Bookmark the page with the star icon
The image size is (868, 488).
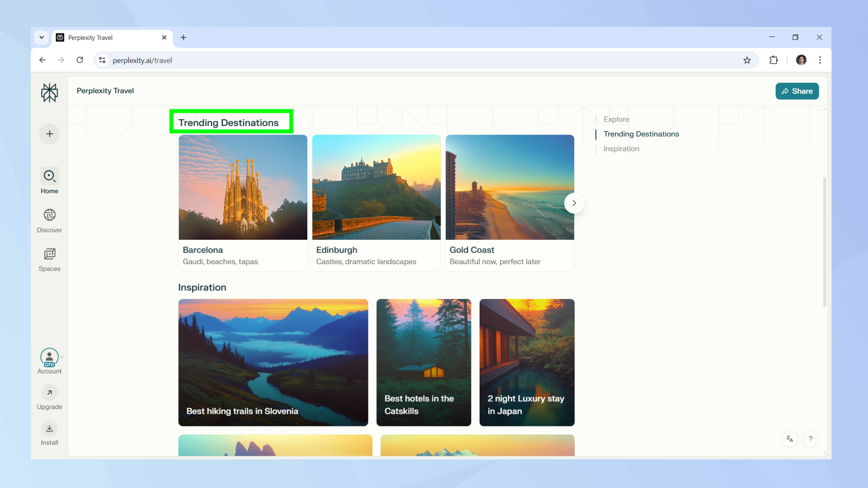(747, 60)
